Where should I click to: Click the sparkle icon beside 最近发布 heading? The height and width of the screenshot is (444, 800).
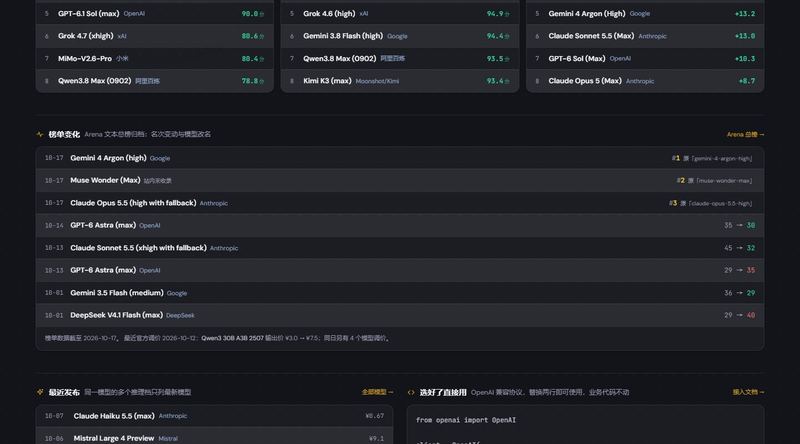point(40,392)
